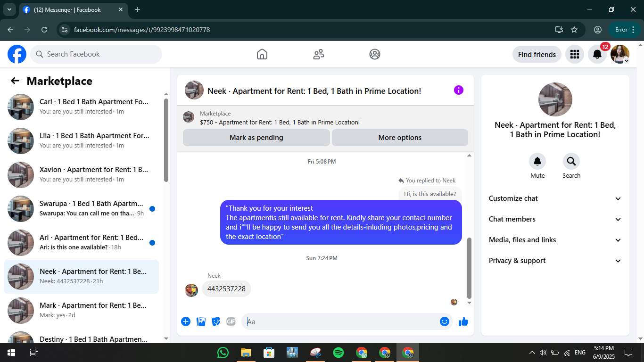Screen dimensions: 644x362
Task: Open volume control in system tray
Action: point(543,353)
